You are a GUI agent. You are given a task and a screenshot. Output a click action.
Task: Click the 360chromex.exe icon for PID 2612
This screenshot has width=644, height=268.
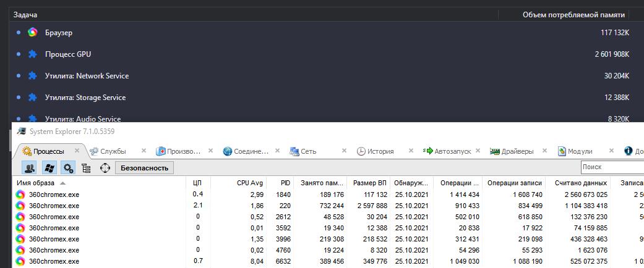tap(20, 216)
